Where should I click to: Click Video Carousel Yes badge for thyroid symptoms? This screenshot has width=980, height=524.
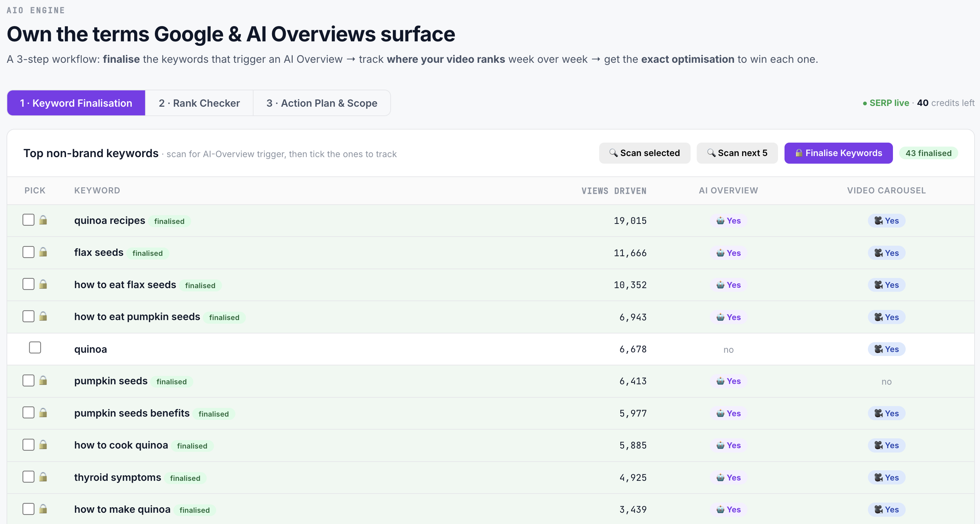click(x=886, y=478)
